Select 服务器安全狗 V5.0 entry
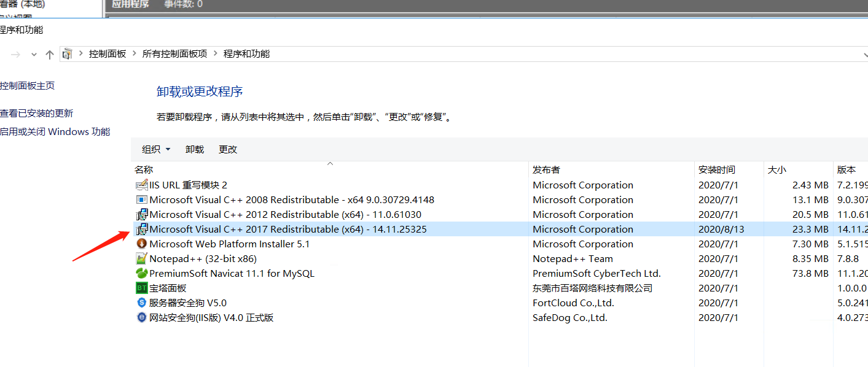 click(188, 303)
